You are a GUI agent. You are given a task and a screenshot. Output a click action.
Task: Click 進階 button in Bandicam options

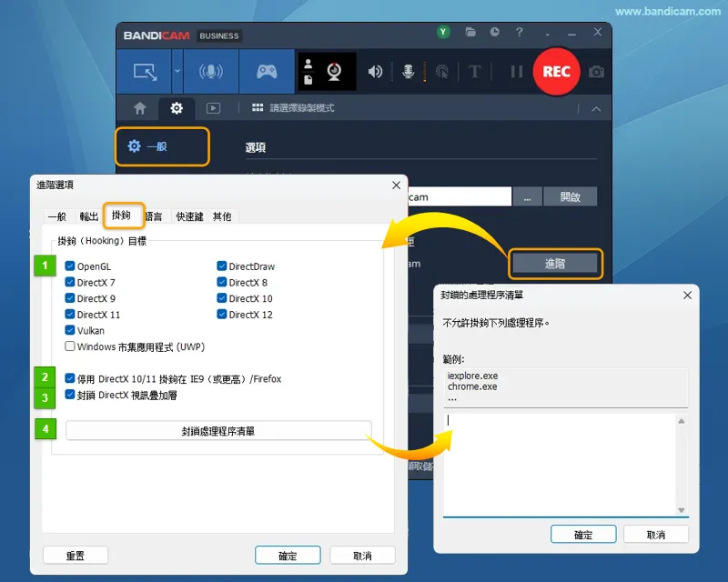(555, 264)
